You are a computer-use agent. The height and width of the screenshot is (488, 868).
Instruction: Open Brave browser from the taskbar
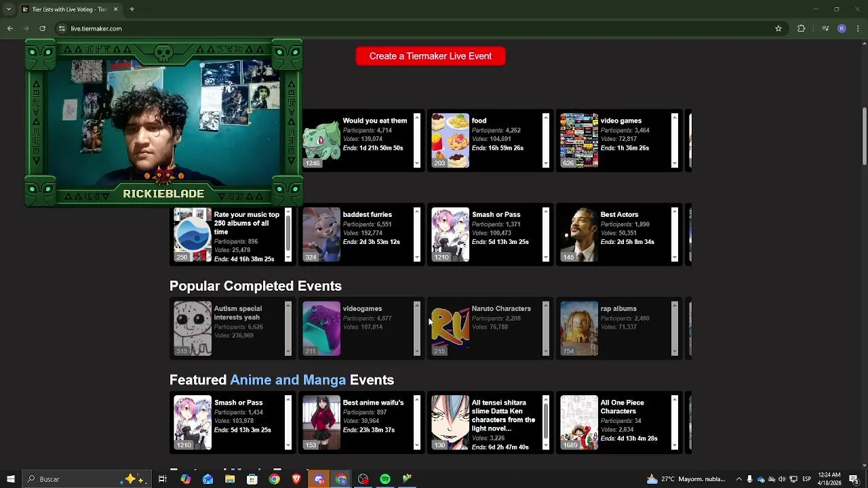tap(296, 479)
